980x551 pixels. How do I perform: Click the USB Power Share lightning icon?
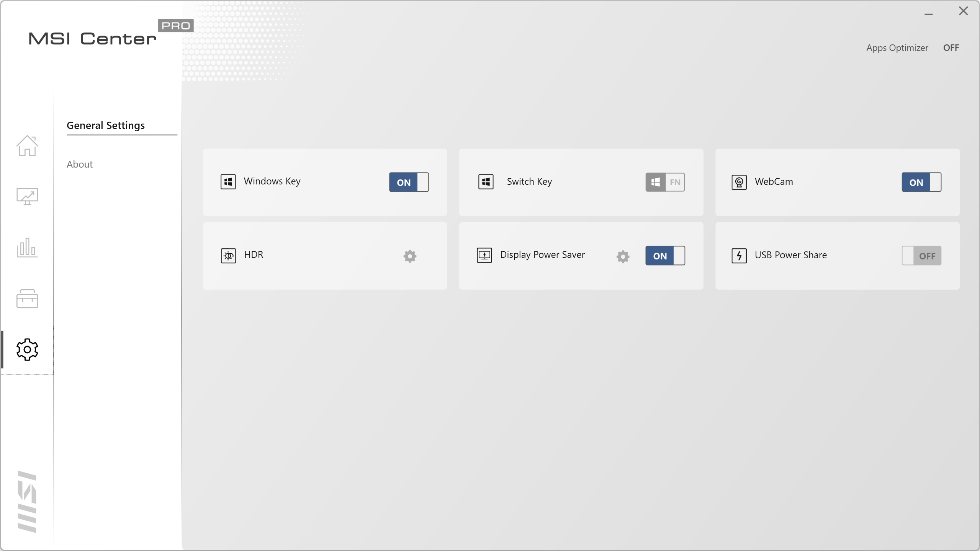[739, 256]
